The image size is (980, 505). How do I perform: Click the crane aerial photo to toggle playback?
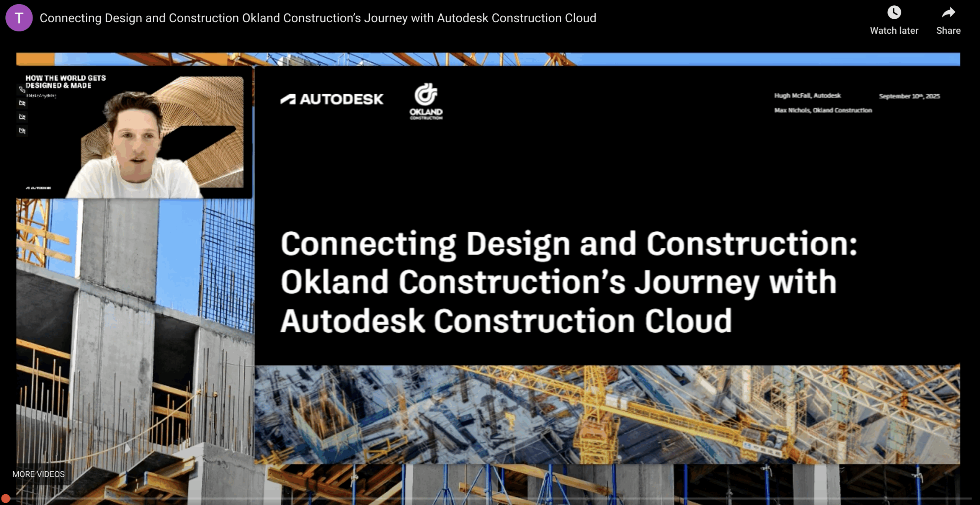[607, 414]
